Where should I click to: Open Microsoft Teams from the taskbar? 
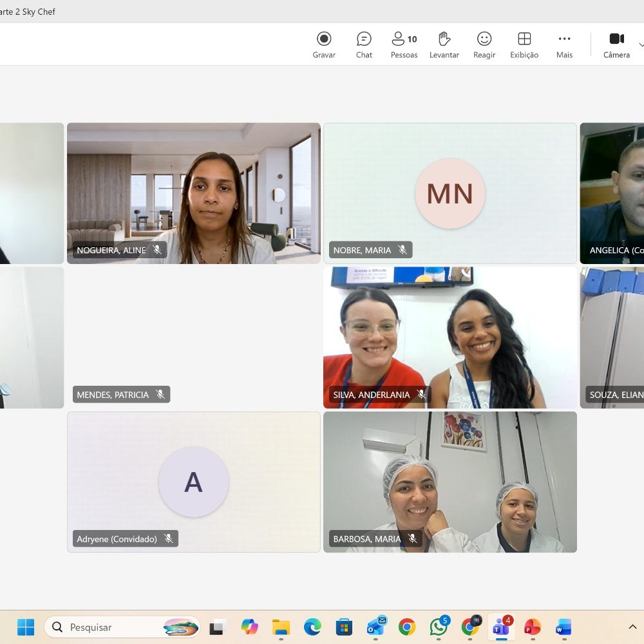pos(501,627)
